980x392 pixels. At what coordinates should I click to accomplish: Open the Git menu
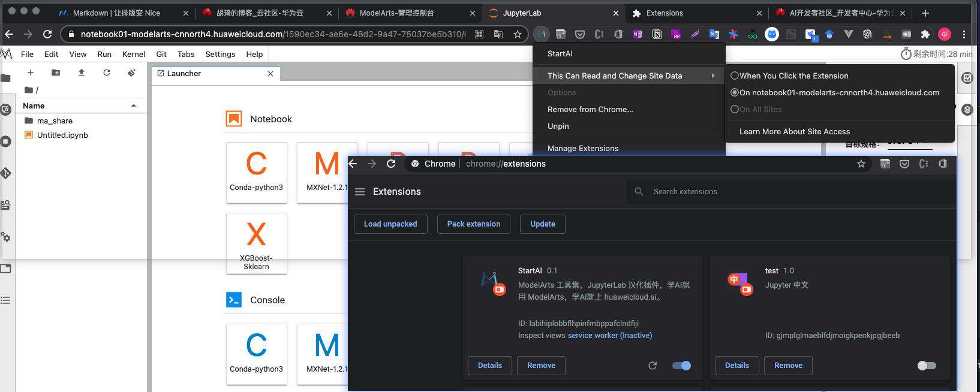(161, 54)
